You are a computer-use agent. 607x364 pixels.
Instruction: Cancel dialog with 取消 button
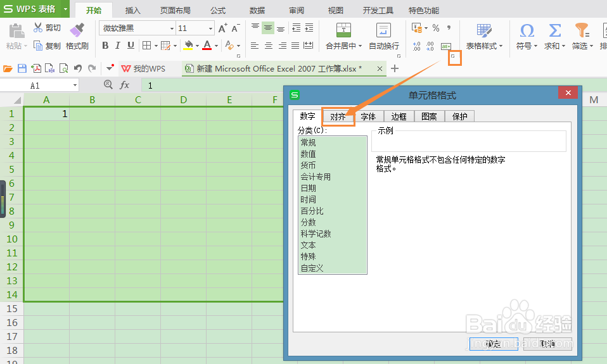pos(547,344)
